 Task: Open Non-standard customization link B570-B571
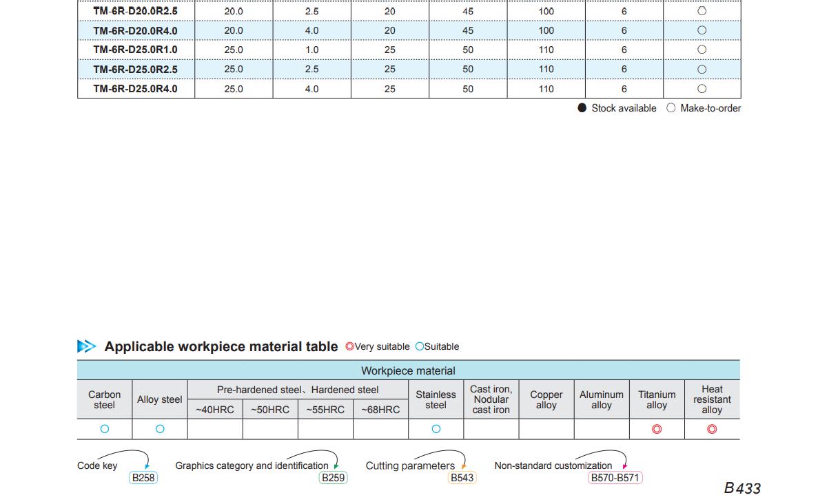tap(615, 477)
